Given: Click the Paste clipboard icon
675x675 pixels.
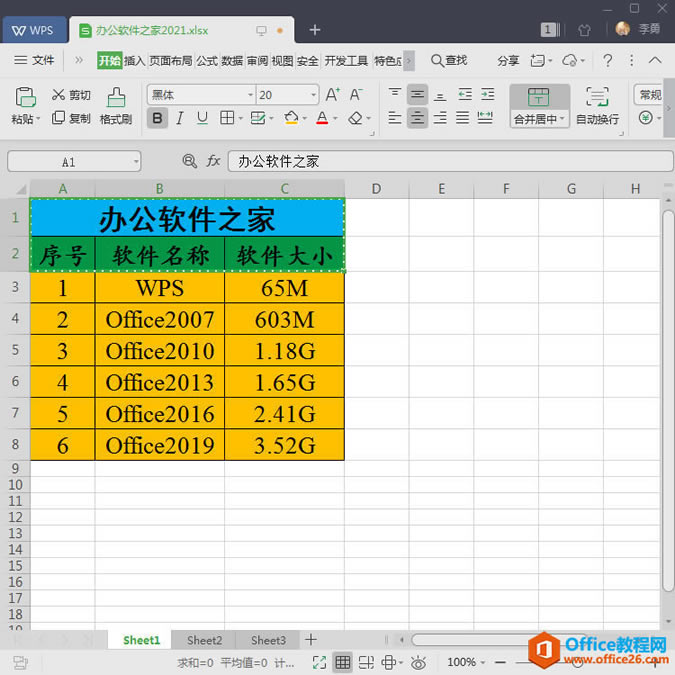Looking at the screenshot, I should point(25,97).
